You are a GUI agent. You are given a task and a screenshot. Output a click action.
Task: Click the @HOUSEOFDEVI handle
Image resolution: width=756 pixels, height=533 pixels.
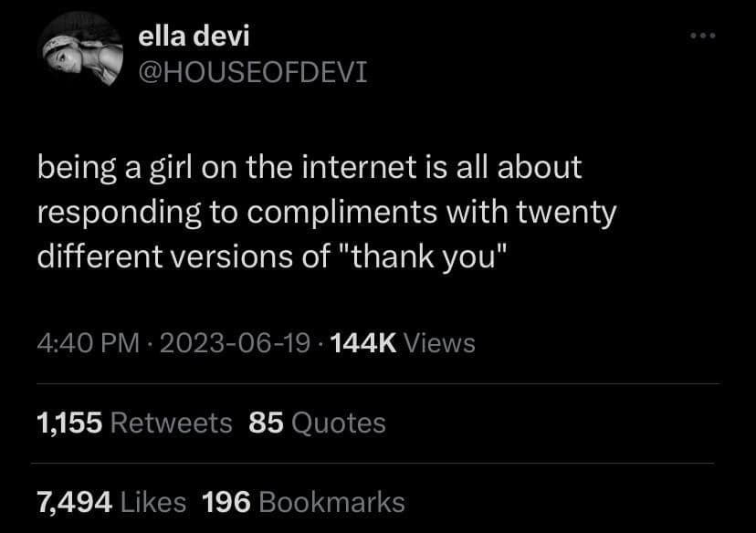click(252, 70)
